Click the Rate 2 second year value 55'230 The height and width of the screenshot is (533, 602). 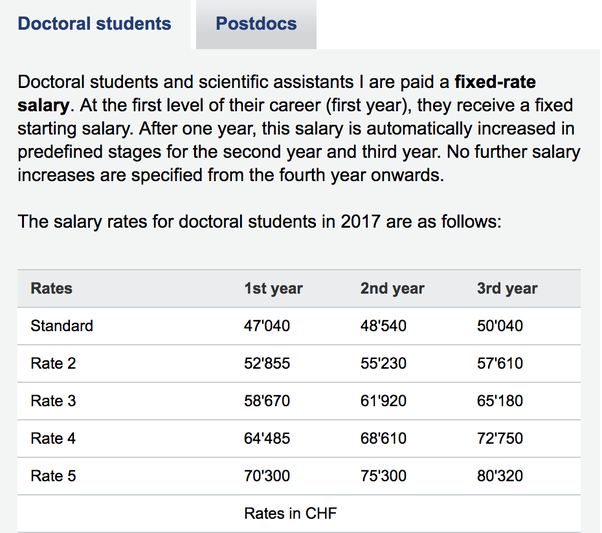[x=383, y=363]
